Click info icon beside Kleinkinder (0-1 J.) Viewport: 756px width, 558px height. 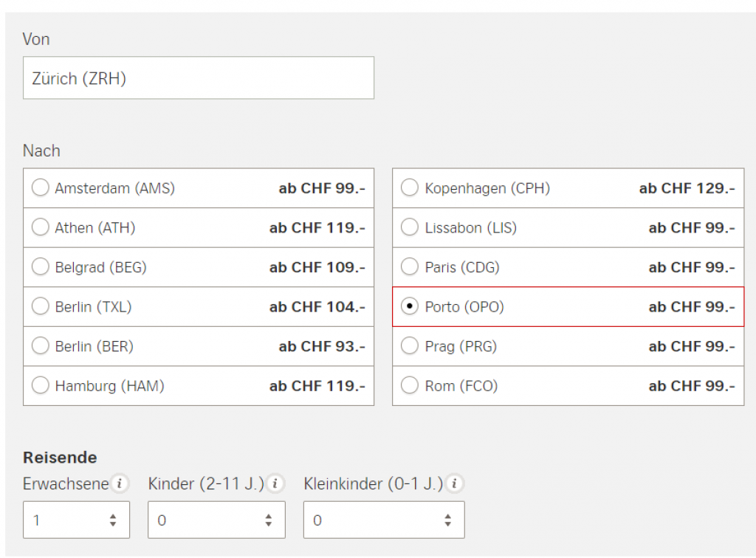point(455,484)
